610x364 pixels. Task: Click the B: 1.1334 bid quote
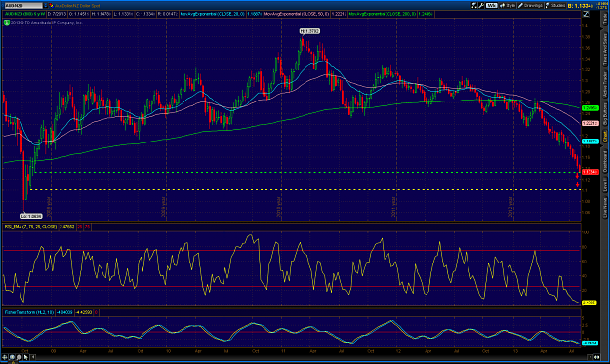tap(580, 6)
